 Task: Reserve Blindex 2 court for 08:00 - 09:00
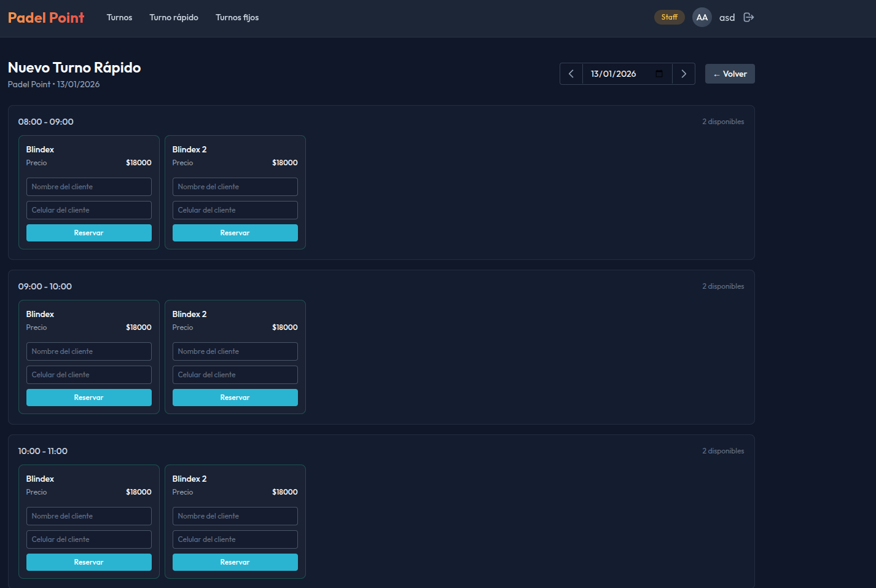coord(235,233)
